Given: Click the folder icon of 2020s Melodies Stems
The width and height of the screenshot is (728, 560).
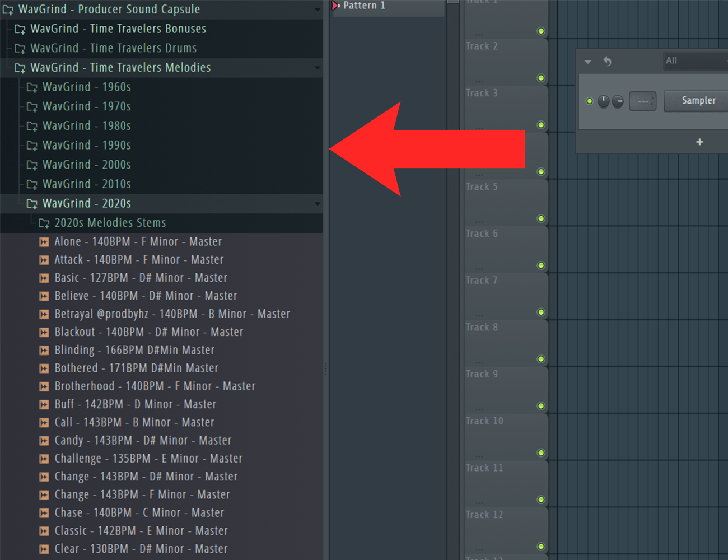Looking at the screenshot, I should tap(44, 223).
